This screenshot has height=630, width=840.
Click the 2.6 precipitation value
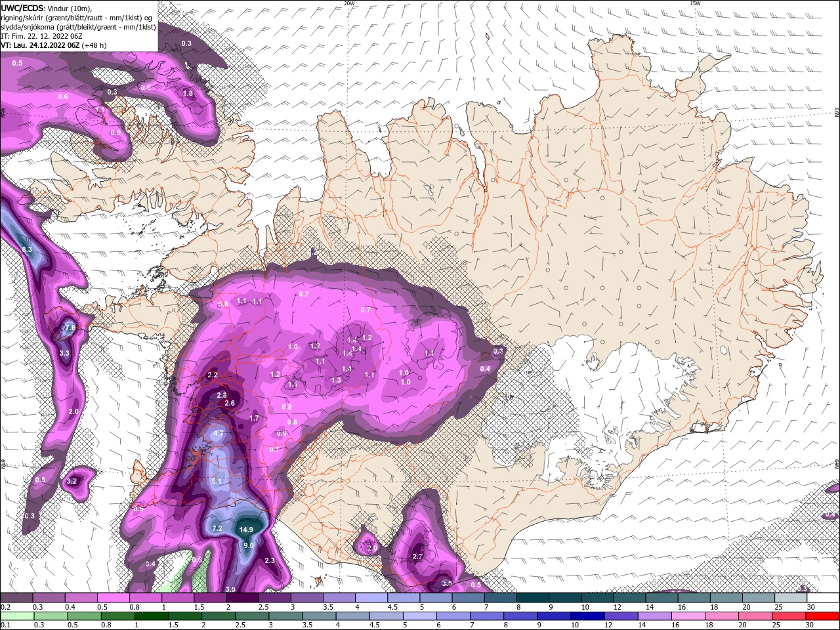(230, 403)
